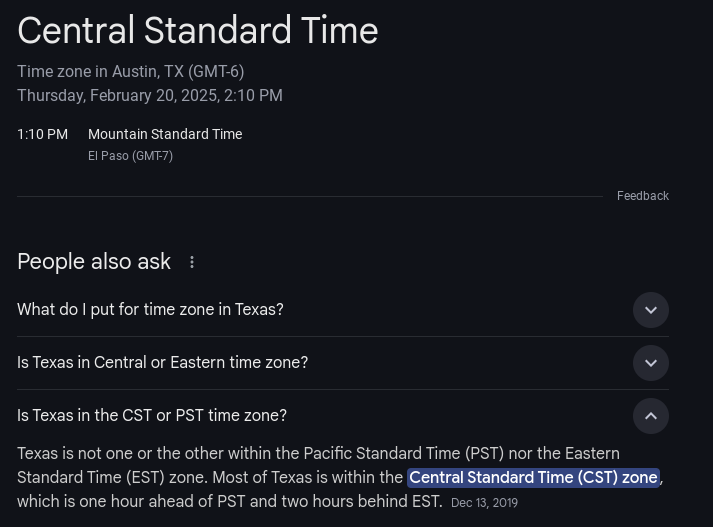713x527 pixels.
Task: Click the highlighted "Central Standard Time (CST) zone" text
Action: (533, 477)
